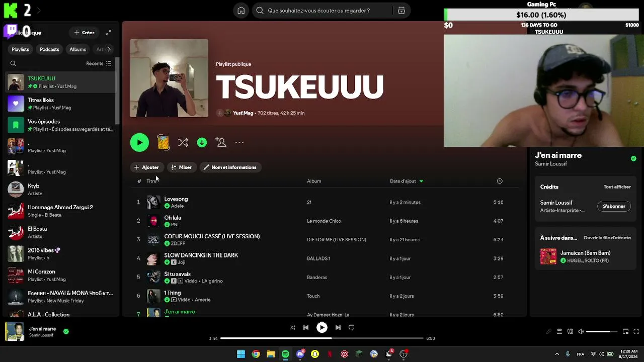Open the Windows Start menu
Viewport: 644px width, 362px height.
pyautogui.click(x=241, y=354)
